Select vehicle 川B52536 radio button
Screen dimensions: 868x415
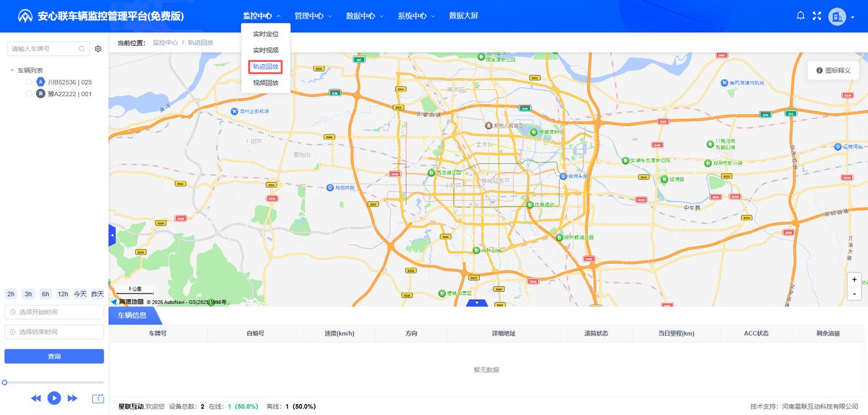coord(29,82)
